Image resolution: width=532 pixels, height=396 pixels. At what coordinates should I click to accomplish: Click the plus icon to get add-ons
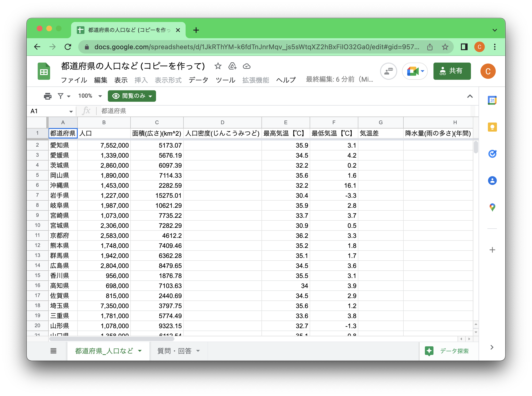(492, 250)
